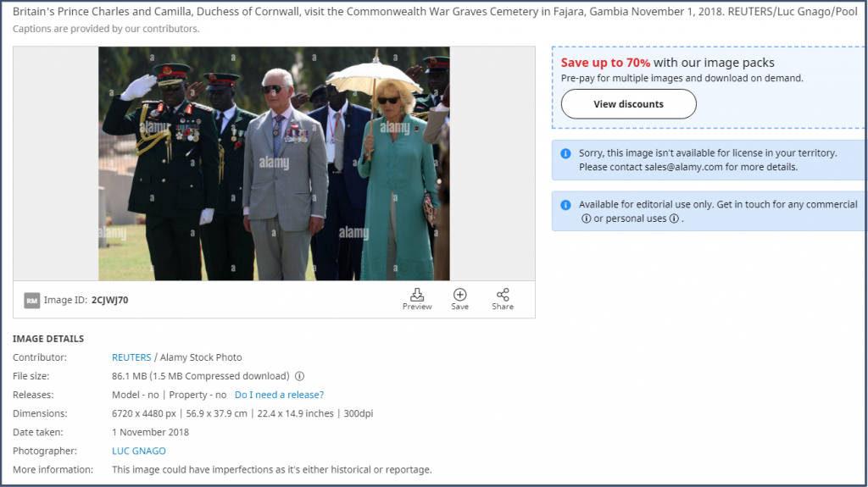
Task: Click the Prince Charles photo preview
Action: click(x=274, y=163)
